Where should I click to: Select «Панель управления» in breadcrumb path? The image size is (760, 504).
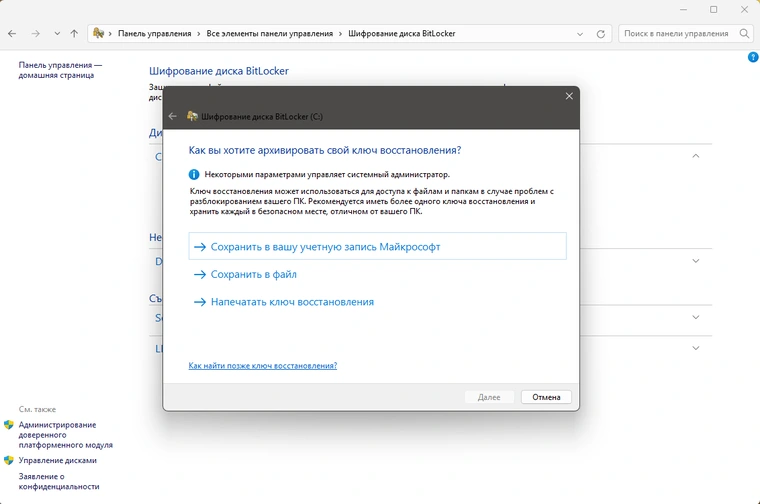154,33
